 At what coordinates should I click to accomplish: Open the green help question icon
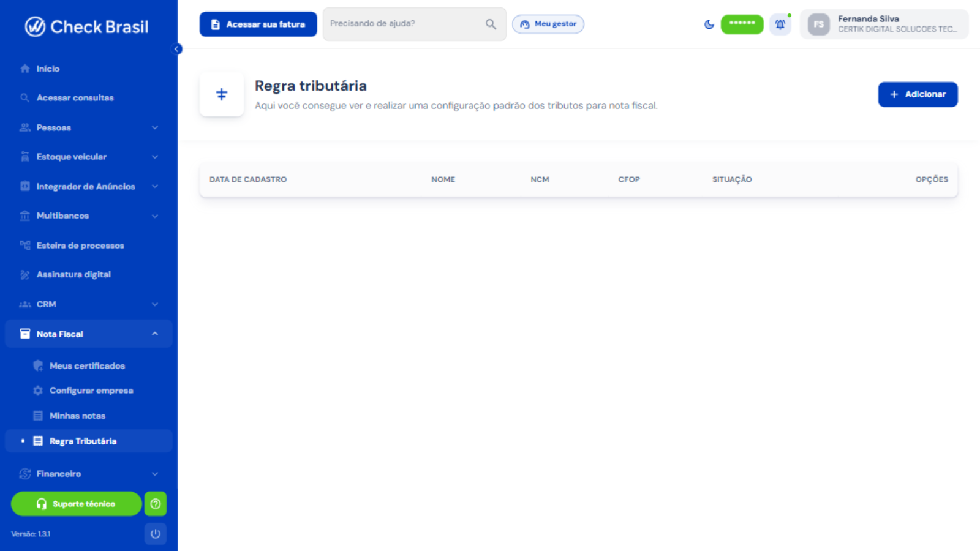[156, 504]
